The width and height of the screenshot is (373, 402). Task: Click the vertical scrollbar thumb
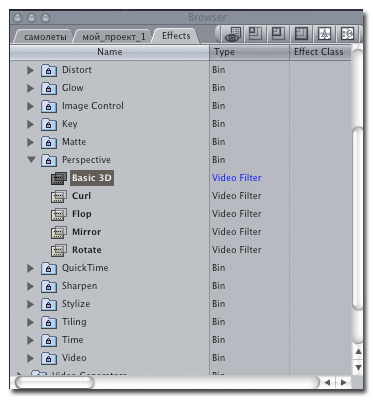coord(357,219)
